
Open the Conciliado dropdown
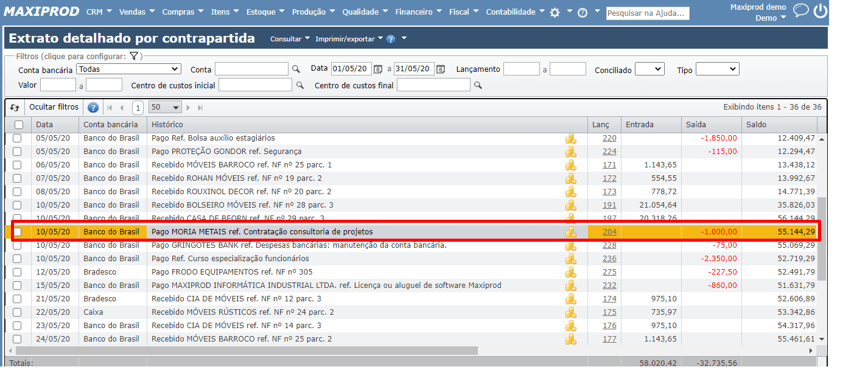[649, 69]
